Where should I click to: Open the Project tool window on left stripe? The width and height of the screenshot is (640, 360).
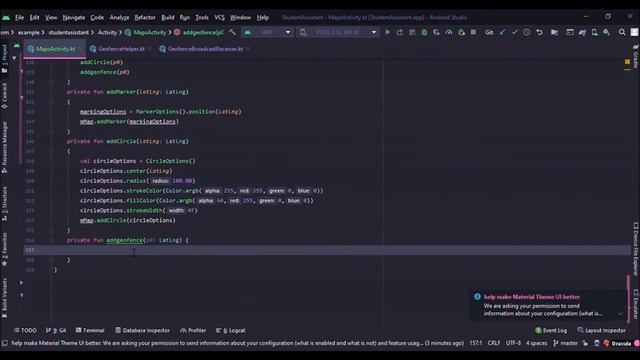pyautogui.click(x=4, y=58)
